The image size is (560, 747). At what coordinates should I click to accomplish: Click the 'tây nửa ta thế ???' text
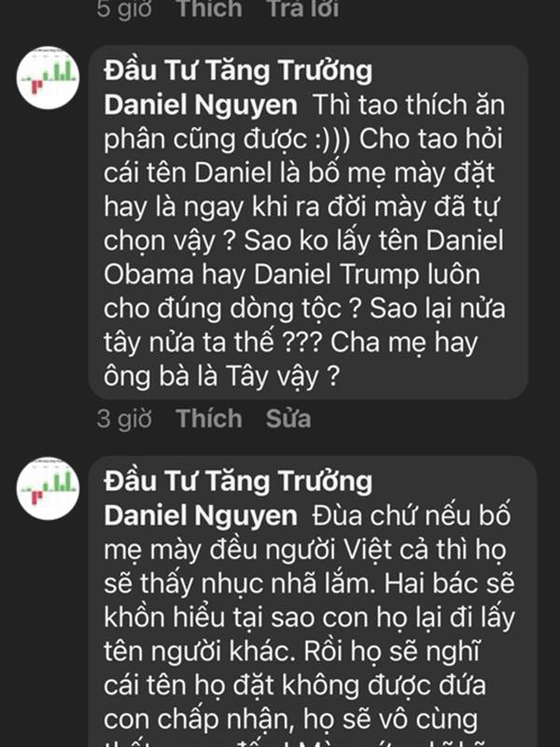point(213,343)
